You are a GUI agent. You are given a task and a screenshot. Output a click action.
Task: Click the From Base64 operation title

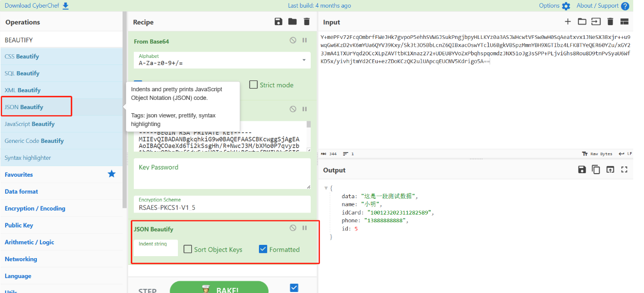151,41
